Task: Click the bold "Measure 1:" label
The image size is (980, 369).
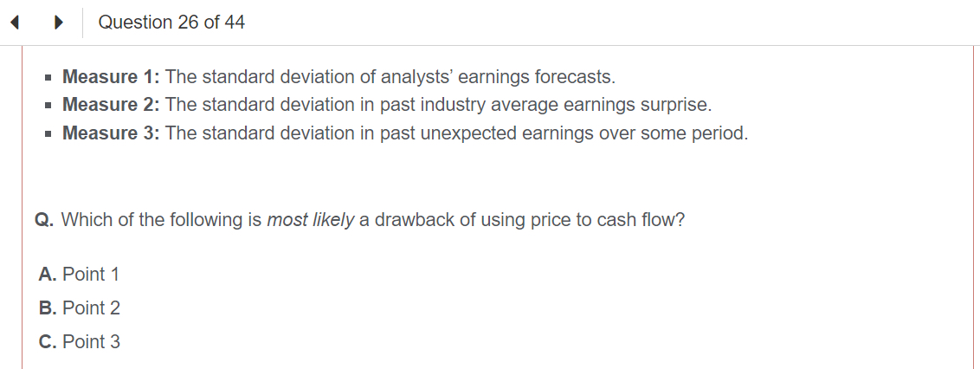Action: coord(112,77)
